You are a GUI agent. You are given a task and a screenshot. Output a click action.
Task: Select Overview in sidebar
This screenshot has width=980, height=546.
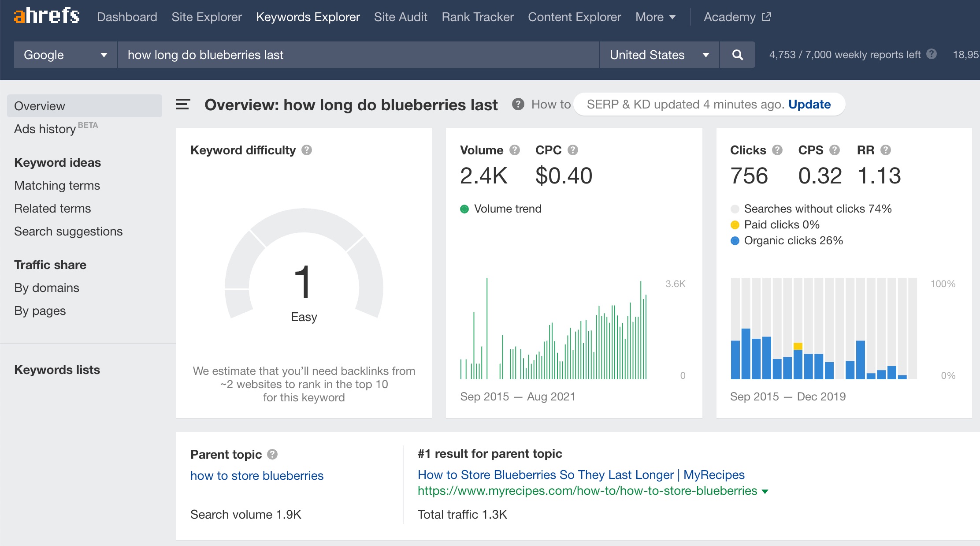click(85, 106)
